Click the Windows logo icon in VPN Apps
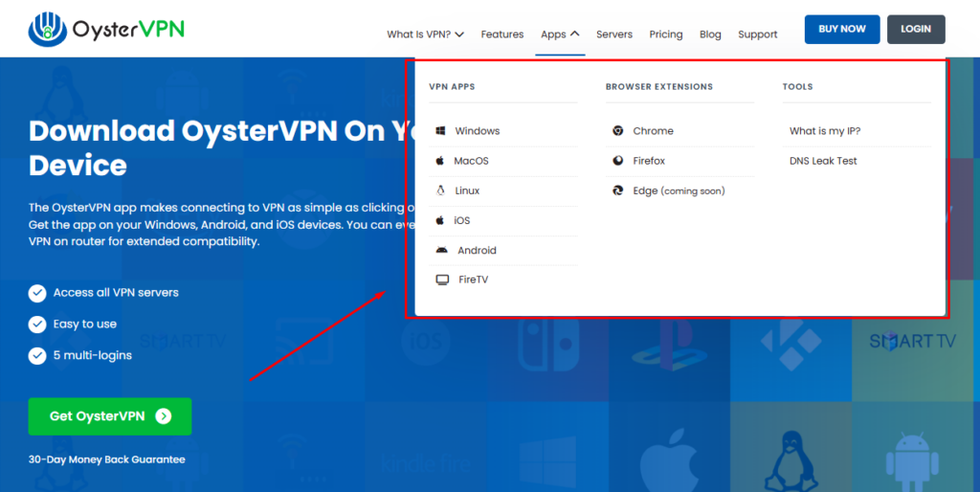The height and width of the screenshot is (492, 980). click(440, 131)
